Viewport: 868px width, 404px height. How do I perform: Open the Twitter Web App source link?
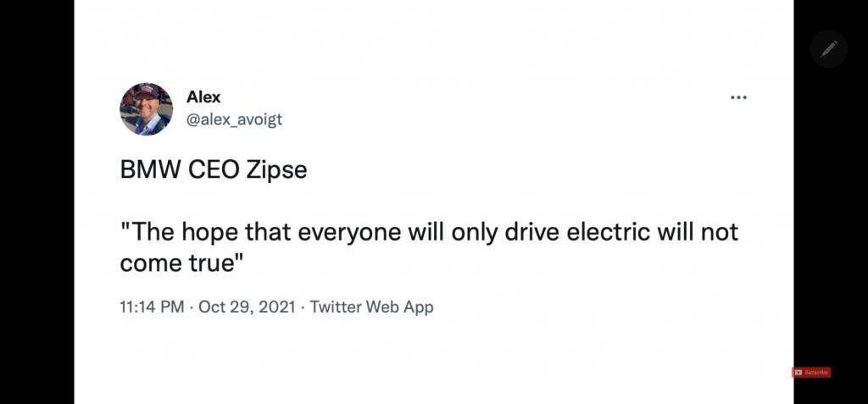click(371, 307)
